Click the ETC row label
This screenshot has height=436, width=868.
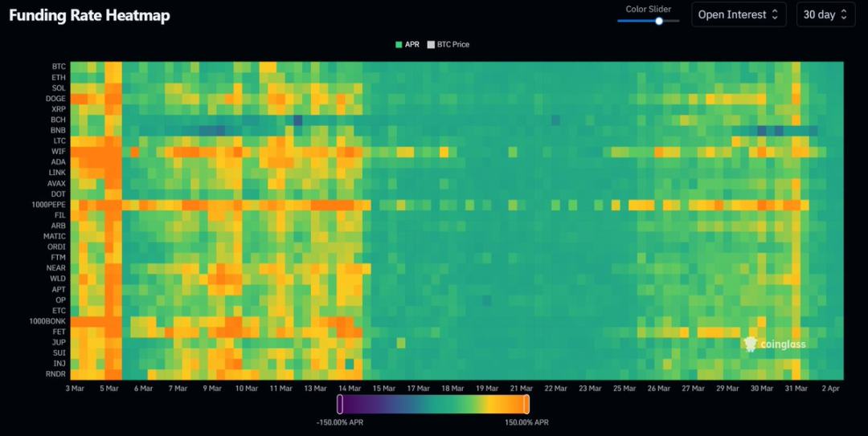click(x=59, y=311)
